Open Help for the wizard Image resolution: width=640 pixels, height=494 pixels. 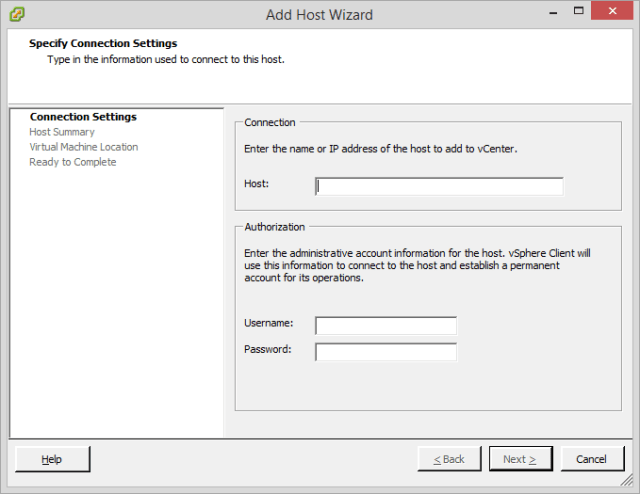(x=52, y=459)
